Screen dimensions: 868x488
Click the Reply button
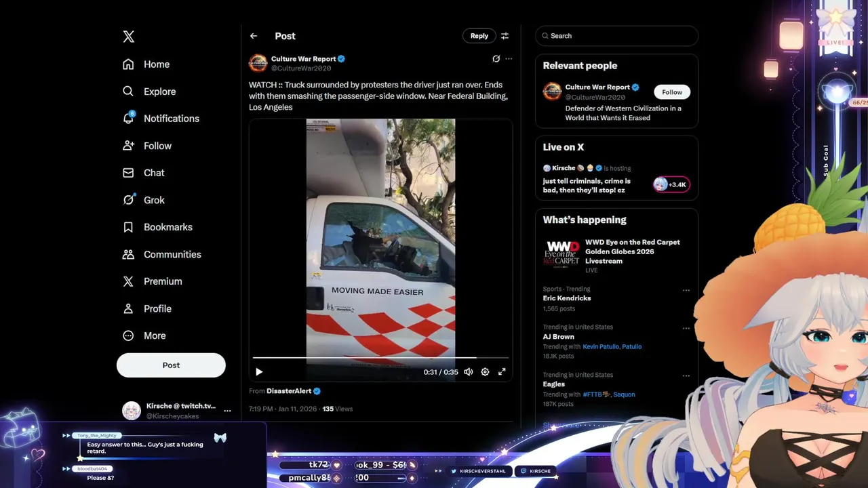tap(479, 36)
